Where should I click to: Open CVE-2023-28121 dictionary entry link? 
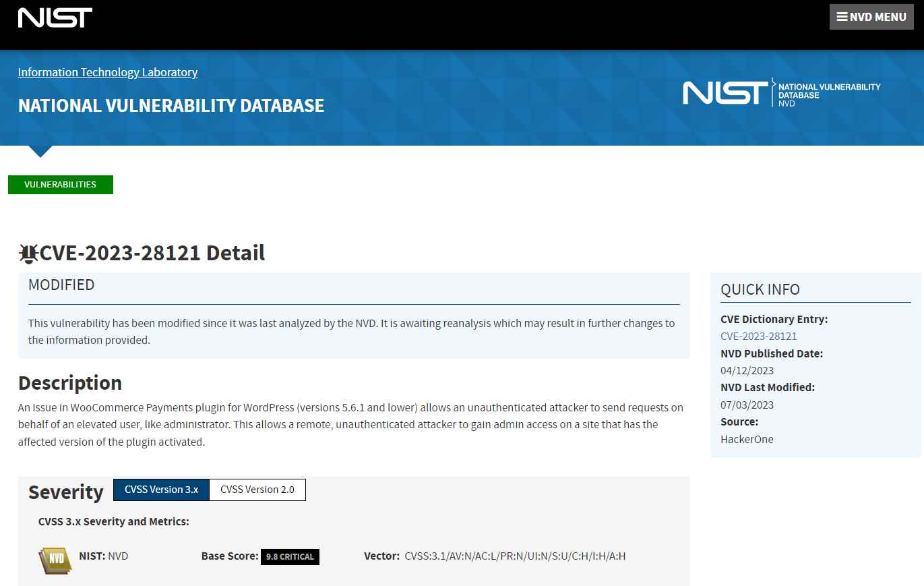[759, 336]
